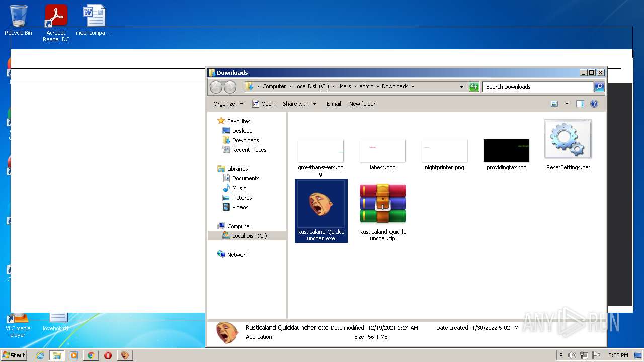
Task: Click the Search Downloads input field
Action: 538,87
